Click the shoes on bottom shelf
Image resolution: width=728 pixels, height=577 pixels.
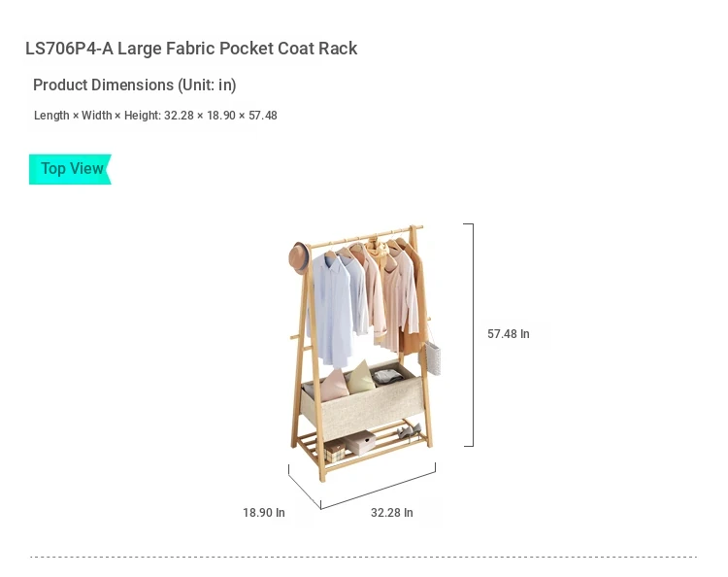pos(409,430)
